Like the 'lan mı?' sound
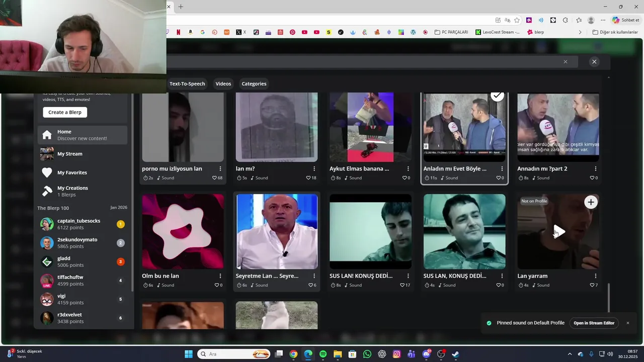Image resolution: width=644 pixels, height=362 pixels. pyautogui.click(x=308, y=178)
